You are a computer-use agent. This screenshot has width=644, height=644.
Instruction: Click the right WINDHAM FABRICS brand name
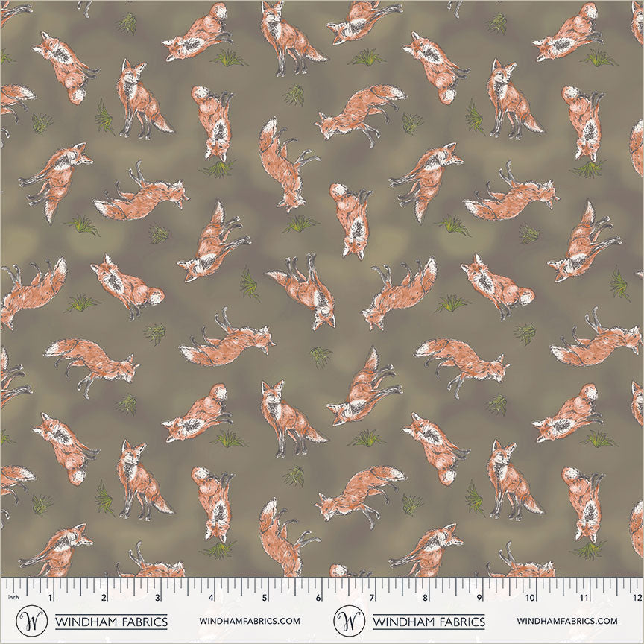[x=429, y=621]
